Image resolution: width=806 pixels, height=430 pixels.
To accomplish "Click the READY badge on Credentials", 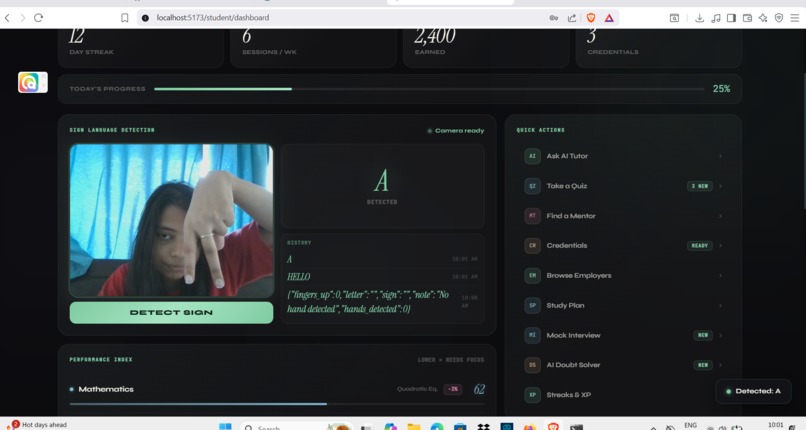I will click(700, 246).
